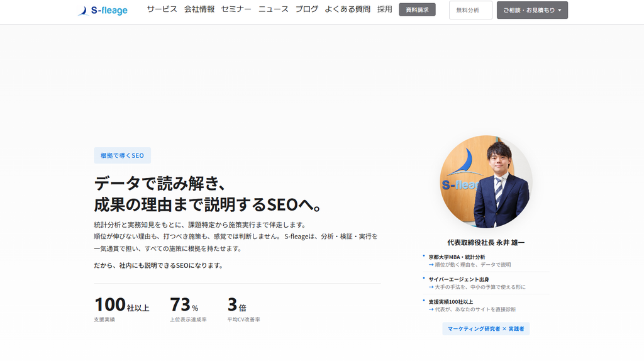Click the 73% 上位表示達成率 statistic

click(x=188, y=309)
